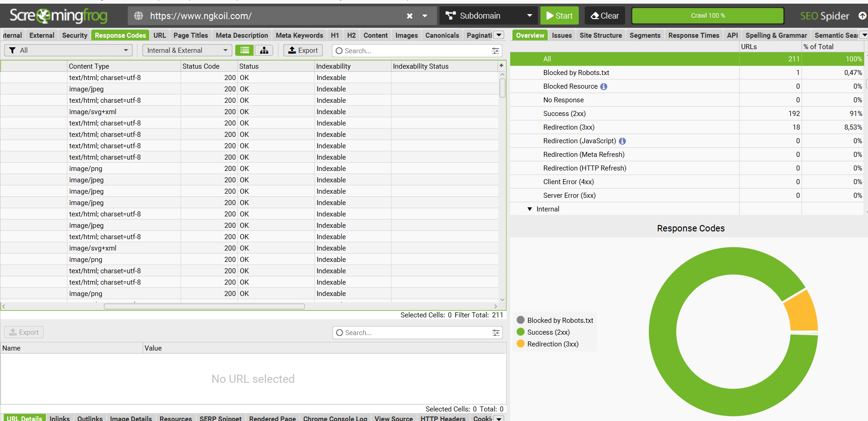The image size is (868, 421).
Task: Click the Crawl 100 % progress bar
Action: tap(708, 15)
